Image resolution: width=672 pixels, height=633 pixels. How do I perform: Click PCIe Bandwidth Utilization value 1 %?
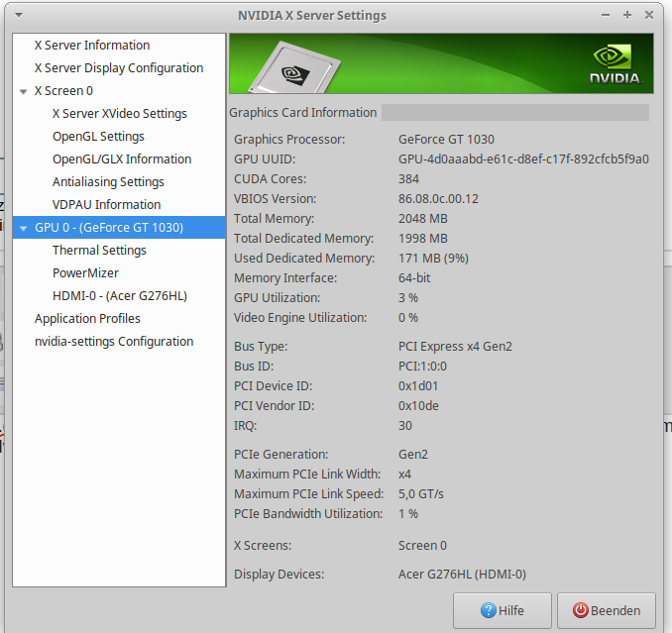tap(408, 513)
